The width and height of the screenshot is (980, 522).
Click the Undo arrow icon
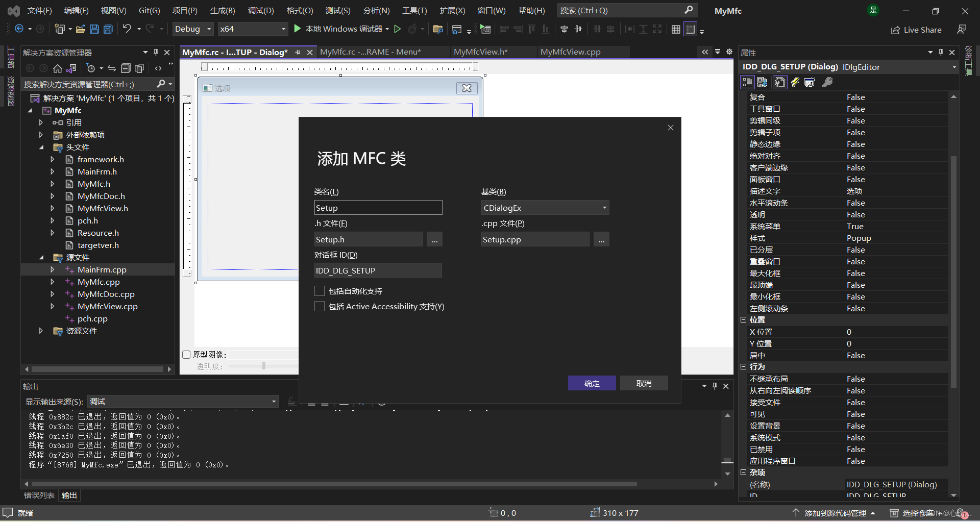[x=127, y=29]
